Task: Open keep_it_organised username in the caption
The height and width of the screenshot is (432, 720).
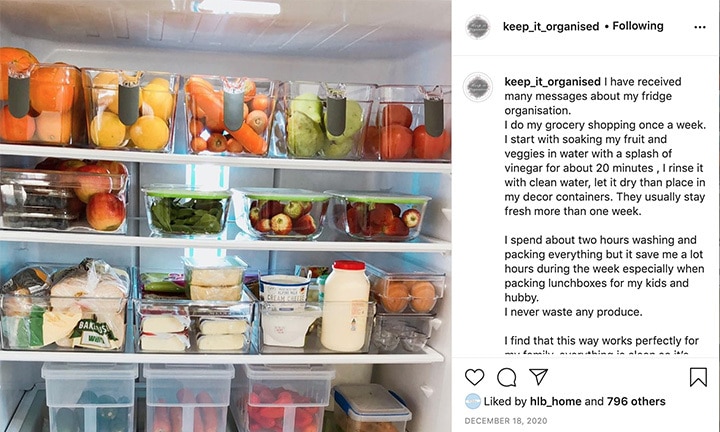Action: pyautogui.click(x=552, y=82)
